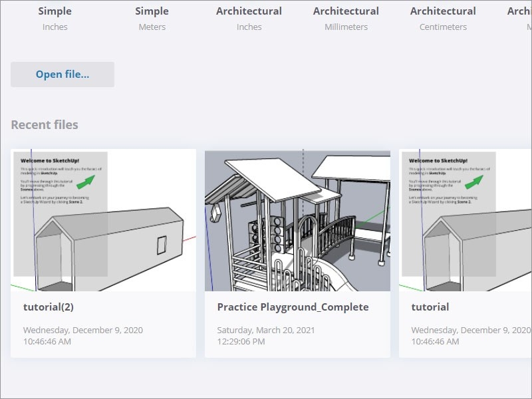Image resolution: width=532 pixels, height=399 pixels.
Task: Pick the Architectural Millimeters template
Action: coord(345,17)
